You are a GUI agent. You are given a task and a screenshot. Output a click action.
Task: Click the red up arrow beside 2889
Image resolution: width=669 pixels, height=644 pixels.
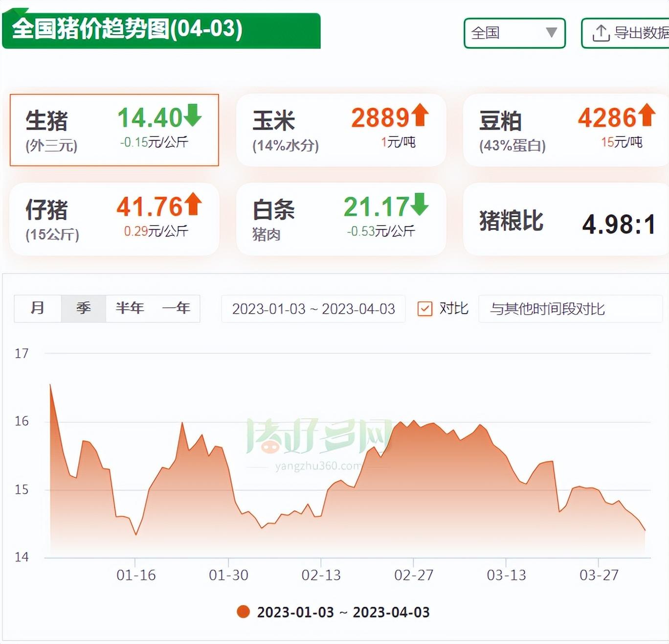coord(420,115)
